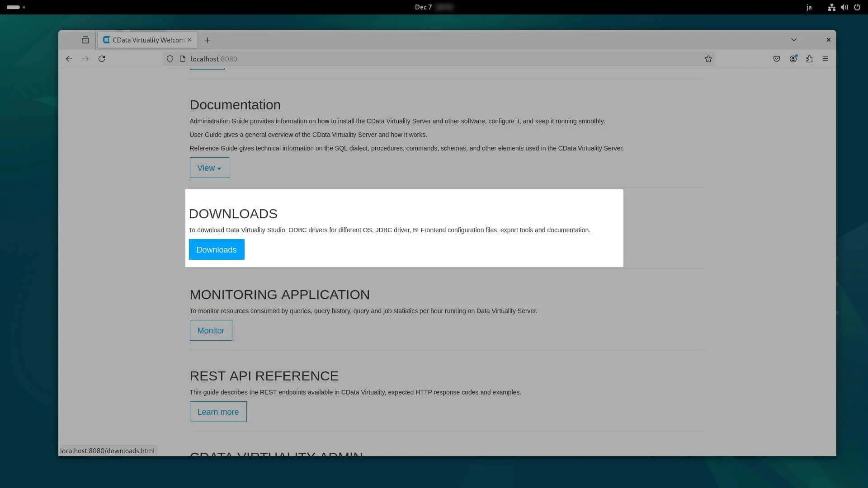This screenshot has width=868, height=488.
Task: Open the system volume indicator
Action: click(844, 7)
